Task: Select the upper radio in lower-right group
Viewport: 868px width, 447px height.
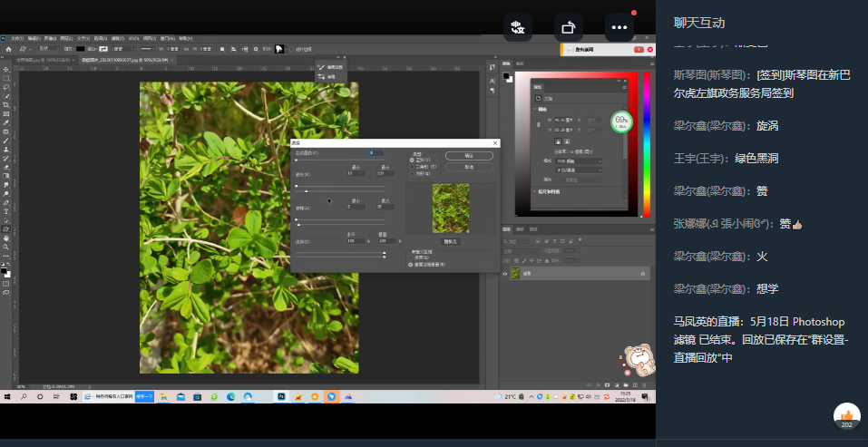Action: point(411,258)
